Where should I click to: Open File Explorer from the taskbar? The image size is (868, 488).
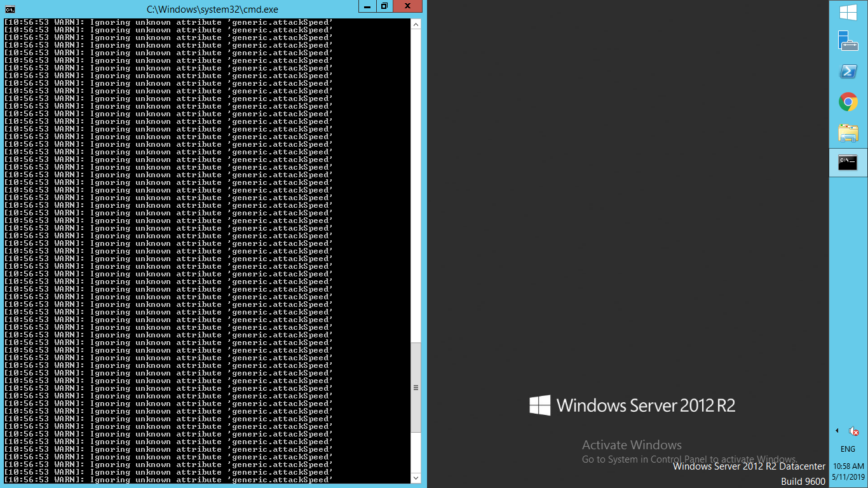(x=848, y=132)
